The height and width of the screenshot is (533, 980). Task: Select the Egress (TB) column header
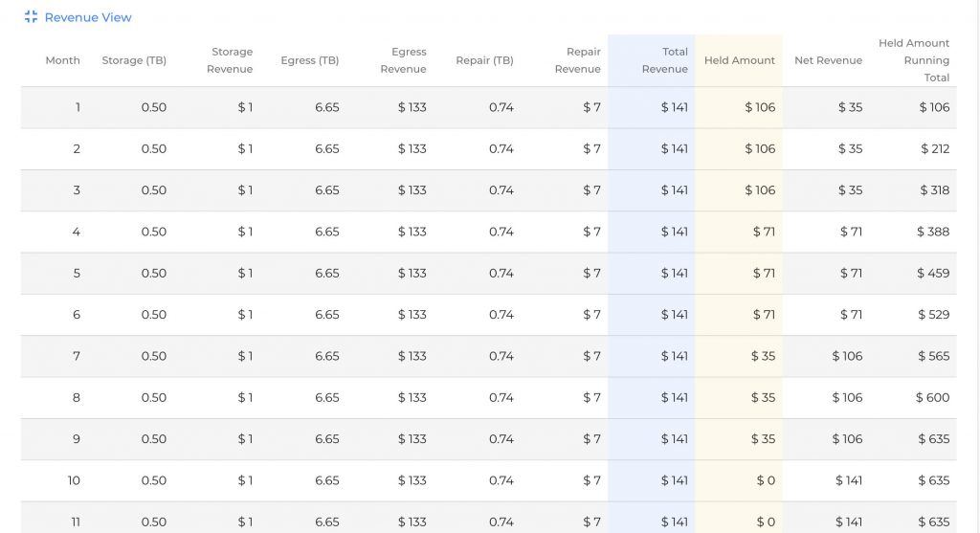coord(309,60)
